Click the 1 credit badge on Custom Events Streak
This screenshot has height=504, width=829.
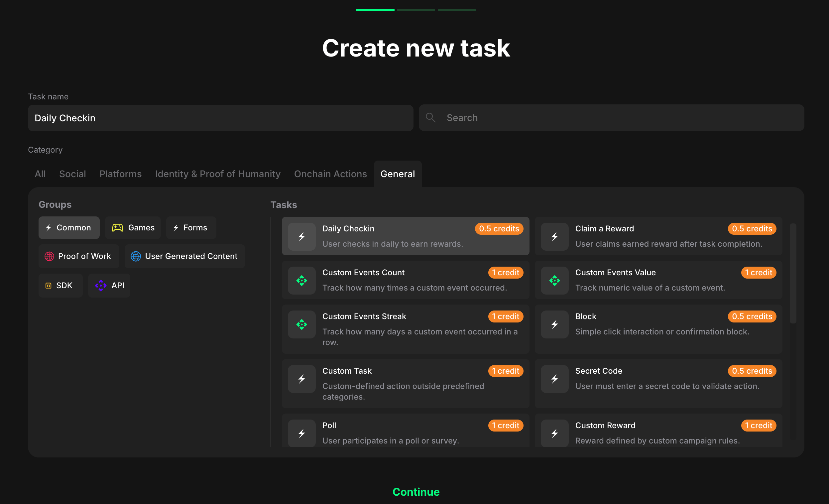coord(506,316)
